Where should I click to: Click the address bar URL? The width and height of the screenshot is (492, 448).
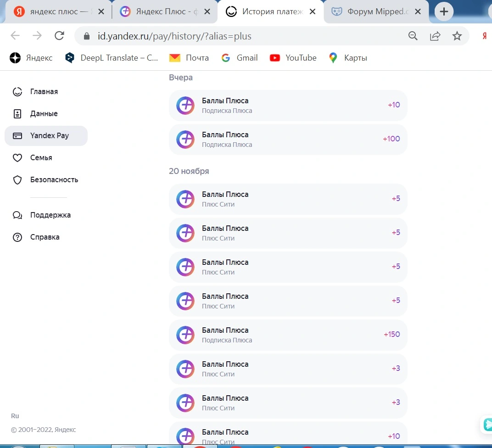(174, 36)
